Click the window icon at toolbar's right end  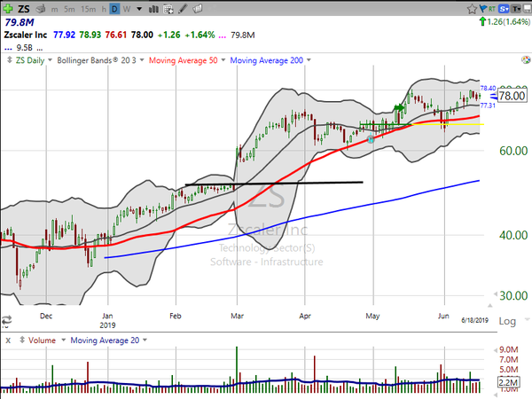(528, 9)
